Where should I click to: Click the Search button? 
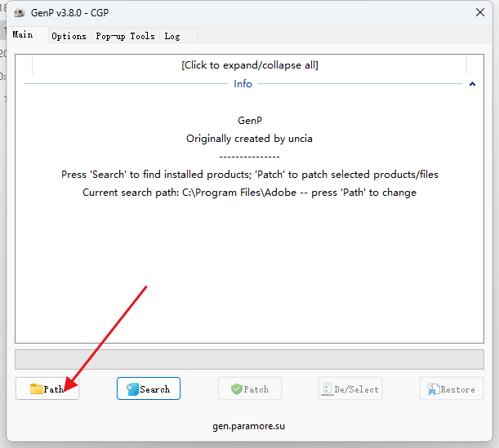point(149,388)
